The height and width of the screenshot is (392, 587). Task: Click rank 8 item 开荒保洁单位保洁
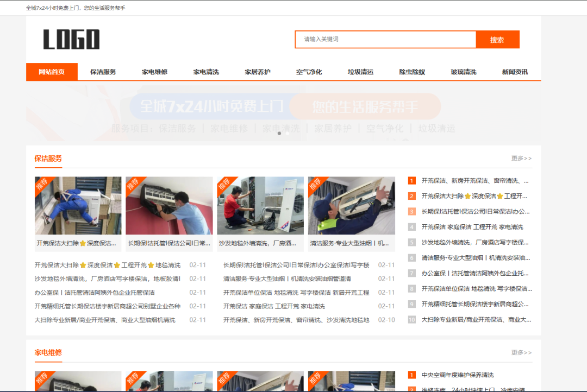click(x=477, y=289)
